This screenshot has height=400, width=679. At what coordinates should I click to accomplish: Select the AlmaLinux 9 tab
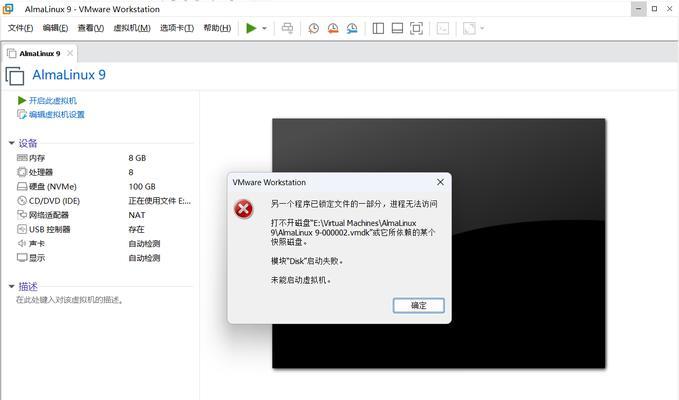39,53
